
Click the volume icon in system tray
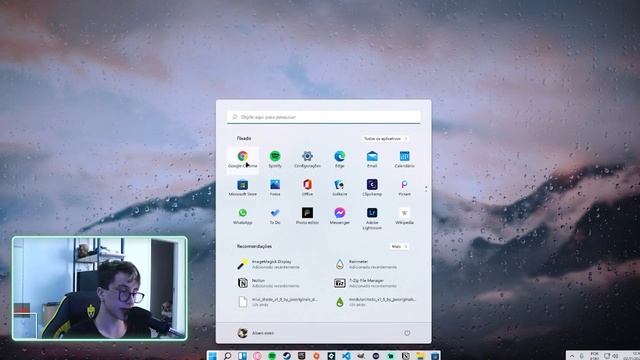(x=615, y=356)
